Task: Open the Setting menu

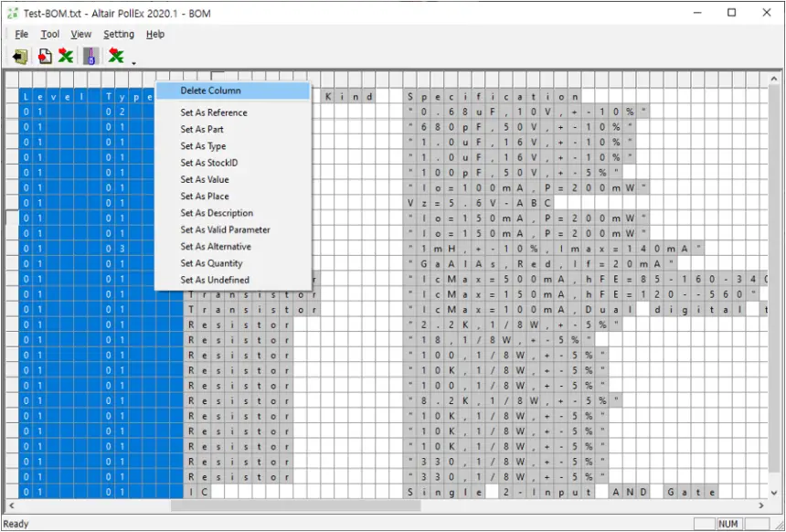Action: point(119,34)
